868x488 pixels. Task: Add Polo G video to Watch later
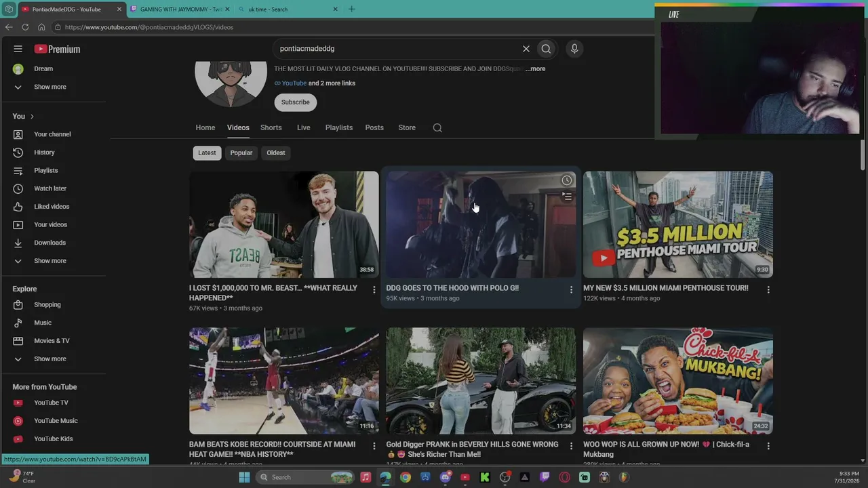(x=567, y=180)
